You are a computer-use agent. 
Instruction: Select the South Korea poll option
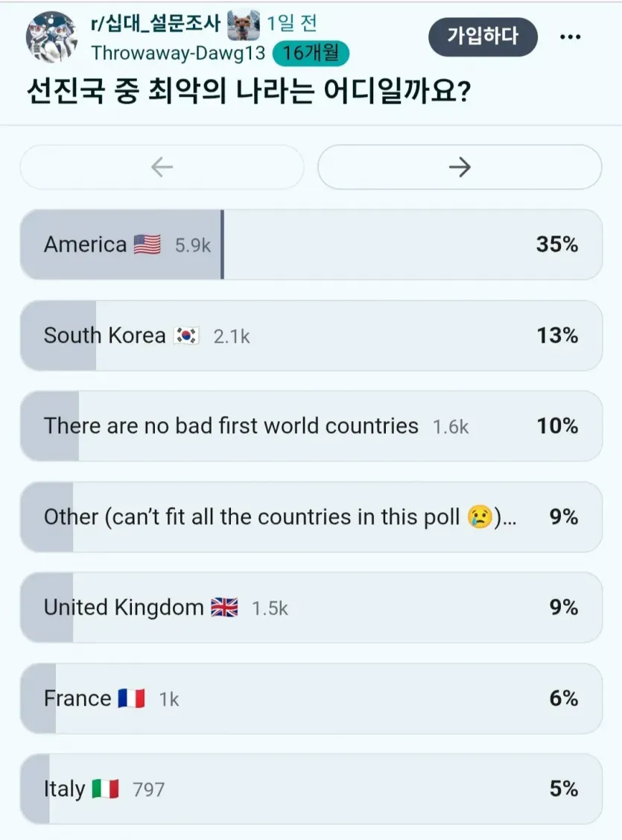point(311,335)
